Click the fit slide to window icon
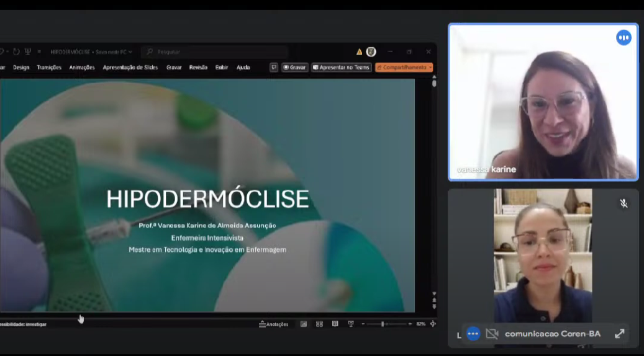The image size is (644, 356). click(433, 324)
